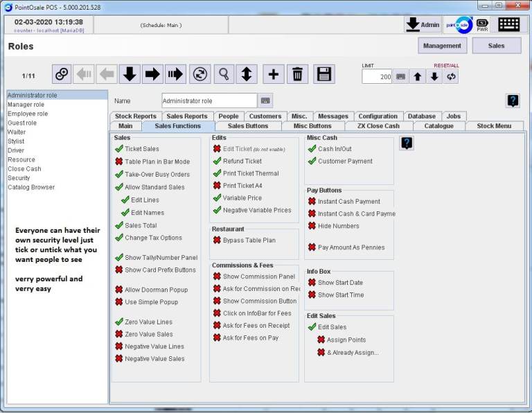Click the trash delete icon

pos(298,74)
